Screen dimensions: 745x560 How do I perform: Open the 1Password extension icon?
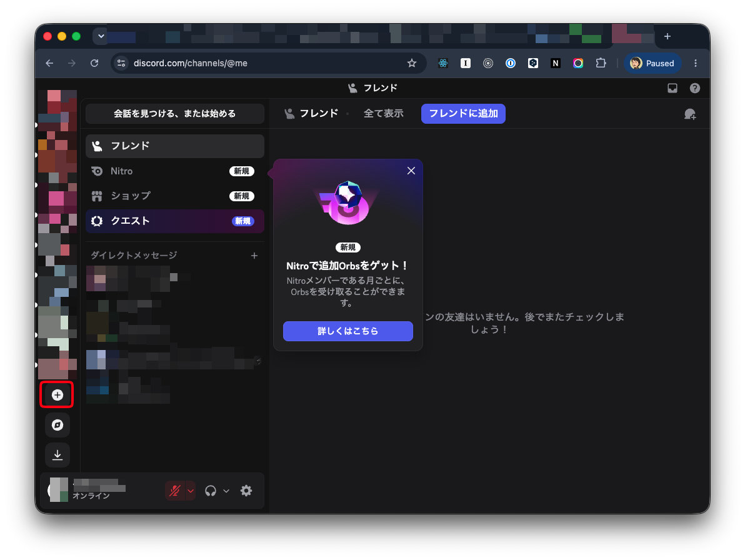pyautogui.click(x=511, y=63)
